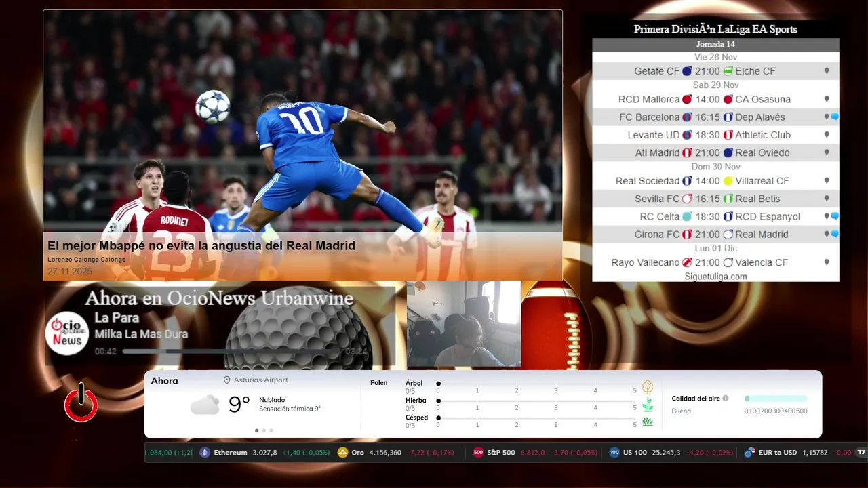Click the red power button icon
Viewport: 868px width, 488px height.
pos(81,403)
